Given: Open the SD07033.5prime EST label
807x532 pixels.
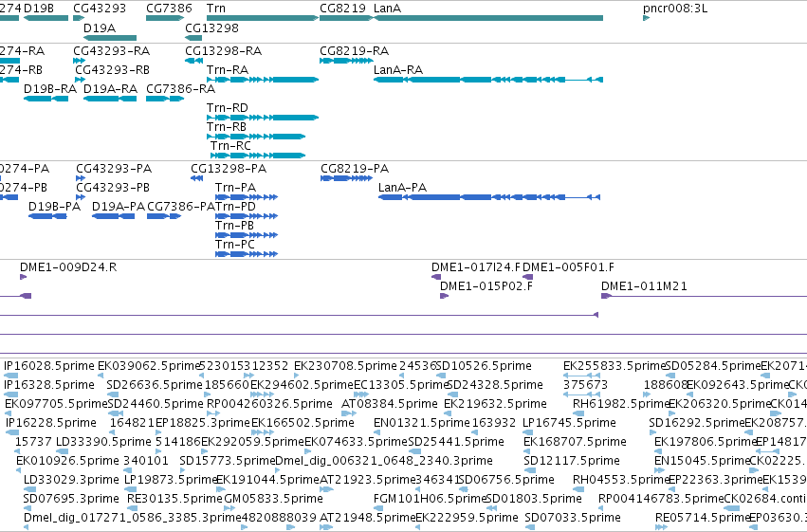Looking at the screenshot, I should (x=573, y=519).
